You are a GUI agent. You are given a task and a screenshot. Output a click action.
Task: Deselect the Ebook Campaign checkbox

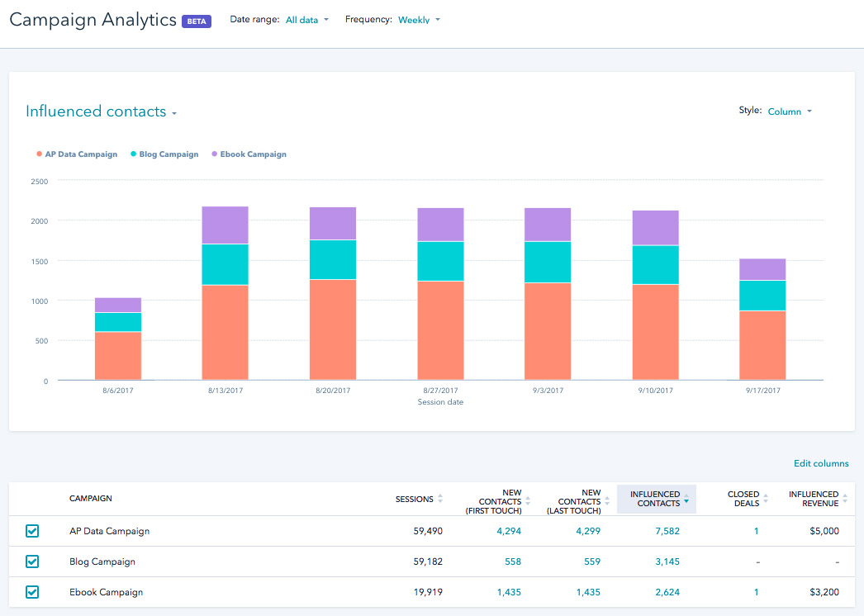click(32, 592)
